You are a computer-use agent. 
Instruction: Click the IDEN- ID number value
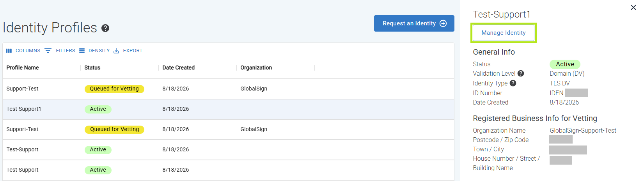pyautogui.click(x=569, y=93)
